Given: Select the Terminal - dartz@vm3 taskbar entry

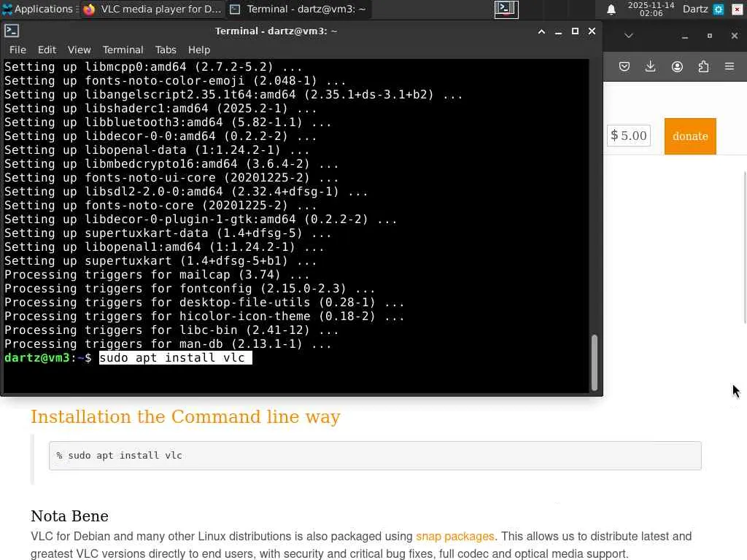Looking at the screenshot, I should point(299,9).
